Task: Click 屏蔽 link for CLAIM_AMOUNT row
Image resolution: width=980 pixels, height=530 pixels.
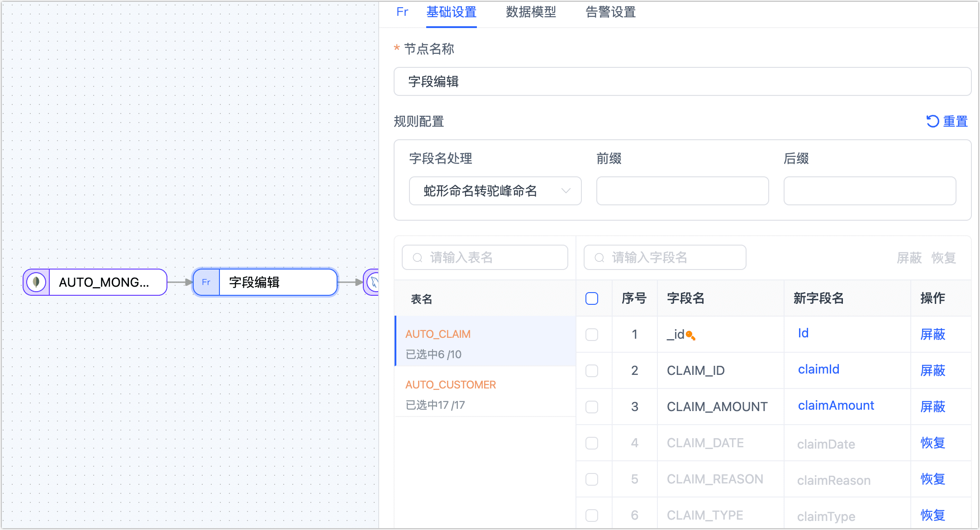Action: (x=933, y=407)
